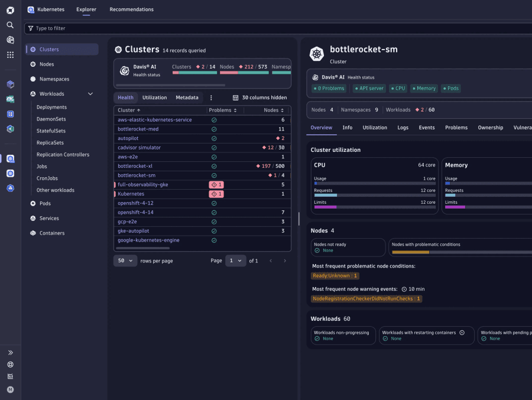Open the apps grid launcher icon
532x400 pixels.
10,54
